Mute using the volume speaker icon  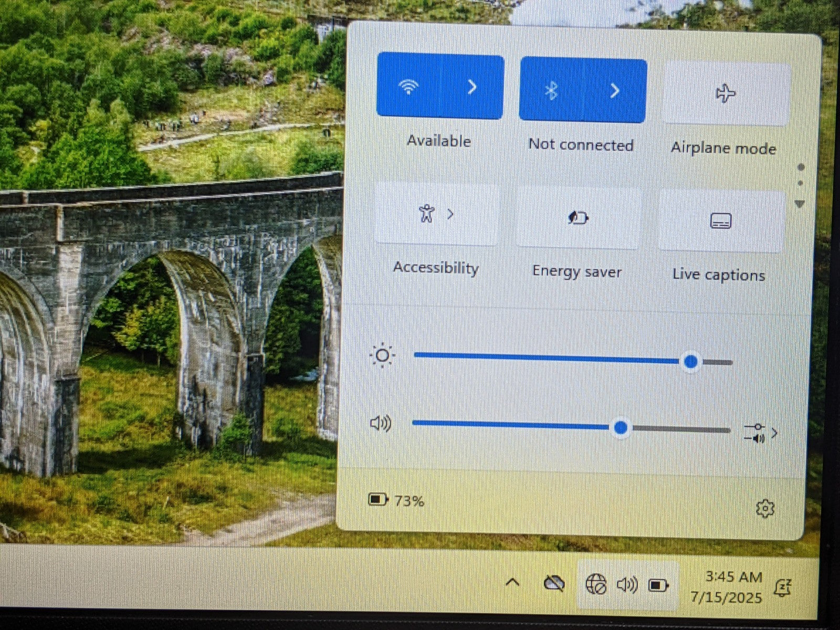coord(381,423)
